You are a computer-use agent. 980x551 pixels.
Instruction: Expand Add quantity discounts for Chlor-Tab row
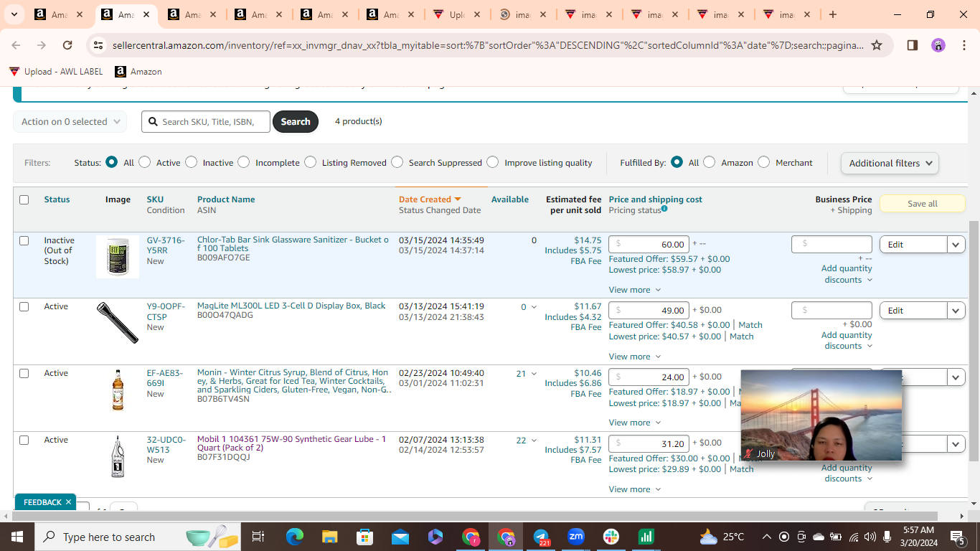coord(847,274)
